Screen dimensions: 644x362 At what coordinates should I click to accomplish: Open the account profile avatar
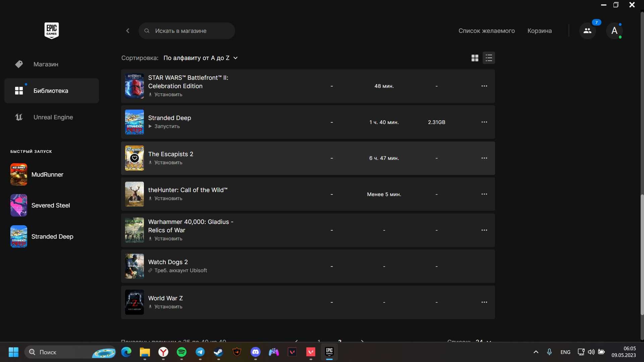pos(614,31)
